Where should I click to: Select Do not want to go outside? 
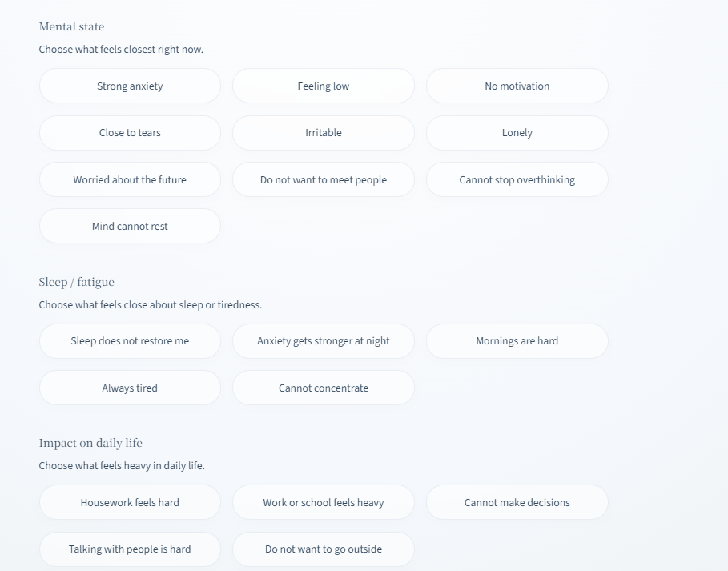click(x=324, y=549)
